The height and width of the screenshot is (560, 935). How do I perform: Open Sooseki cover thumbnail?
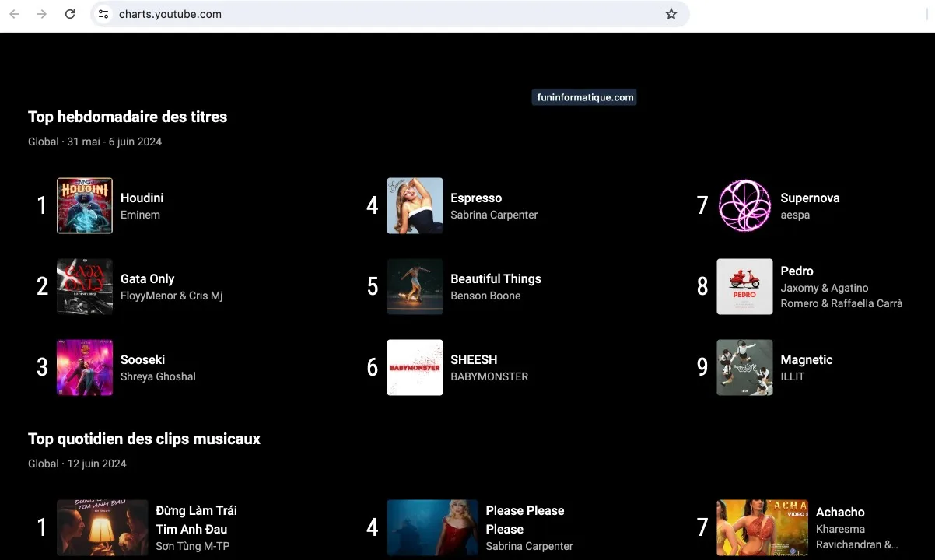point(85,367)
